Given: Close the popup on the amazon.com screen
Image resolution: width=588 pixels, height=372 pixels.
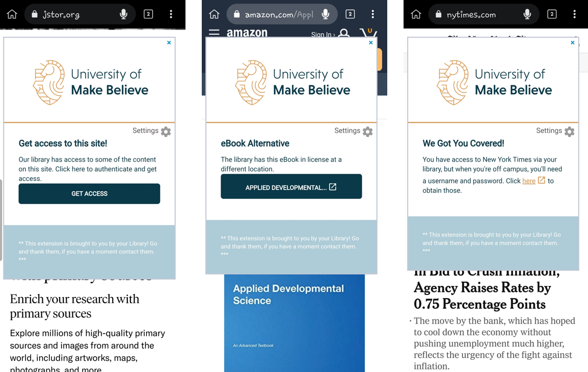Looking at the screenshot, I should coord(371,42).
